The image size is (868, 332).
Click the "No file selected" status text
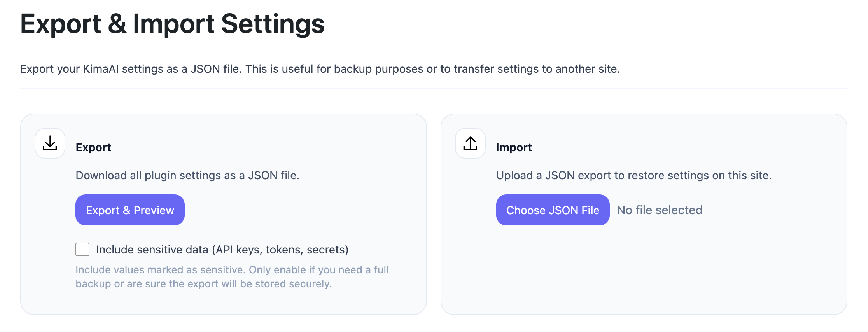660,210
